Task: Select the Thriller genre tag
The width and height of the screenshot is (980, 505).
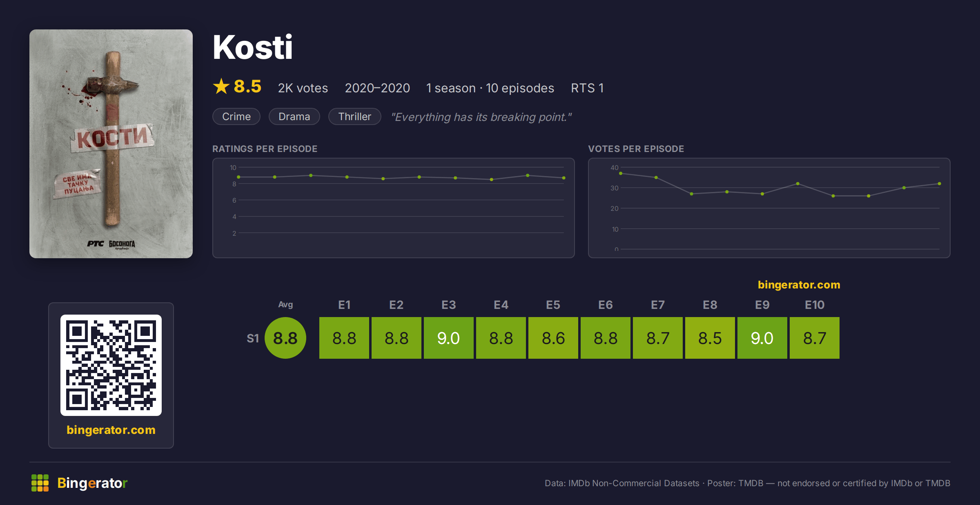Action: click(355, 116)
